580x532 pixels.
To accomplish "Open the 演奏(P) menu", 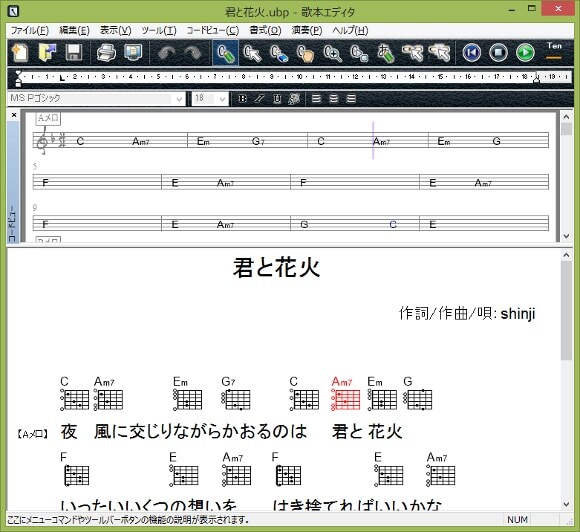I will 307,31.
